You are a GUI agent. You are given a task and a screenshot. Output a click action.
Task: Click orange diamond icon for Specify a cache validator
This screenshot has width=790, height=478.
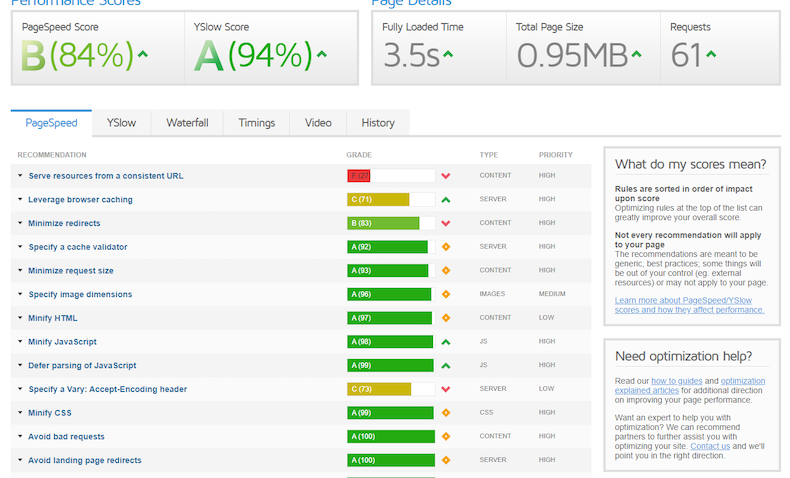point(446,247)
